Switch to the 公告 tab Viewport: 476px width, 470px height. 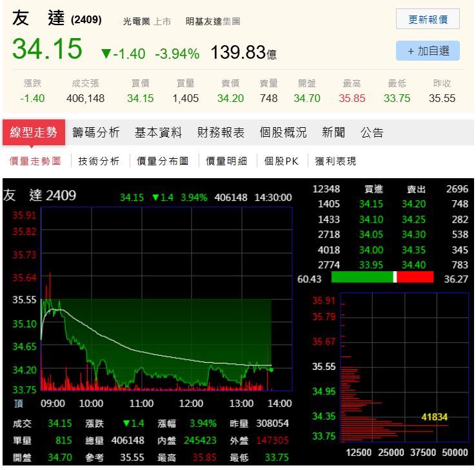click(x=372, y=132)
